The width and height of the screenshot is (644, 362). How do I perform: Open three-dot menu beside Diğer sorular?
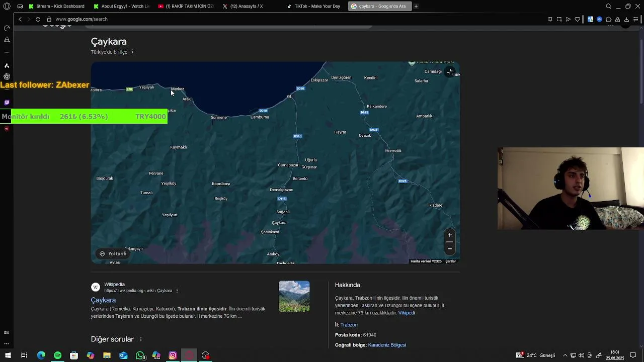tap(141, 339)
